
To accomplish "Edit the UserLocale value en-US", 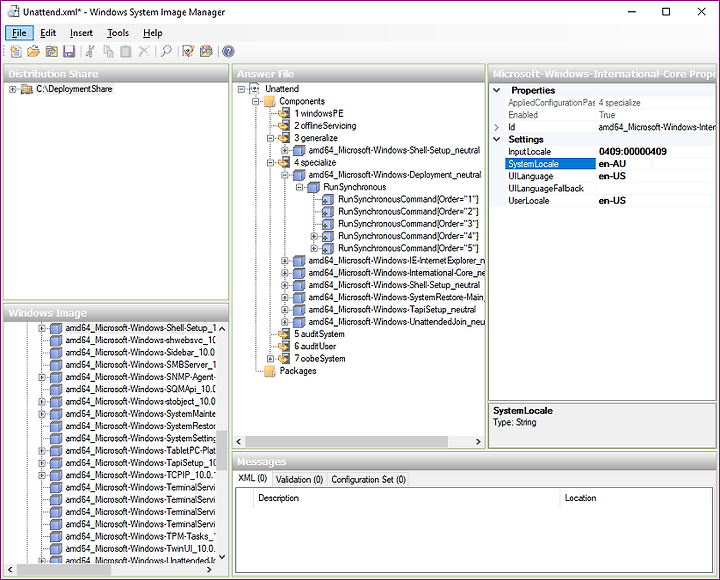I will pos(656,201).
